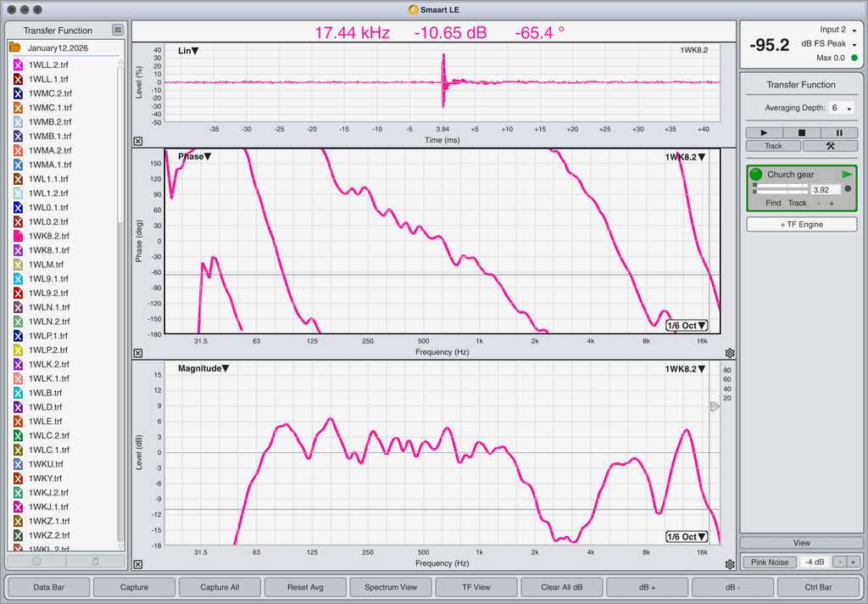This screenshot has height=604, width=868.
Task: Click the Pink Noise generator button
Action: 770,562
